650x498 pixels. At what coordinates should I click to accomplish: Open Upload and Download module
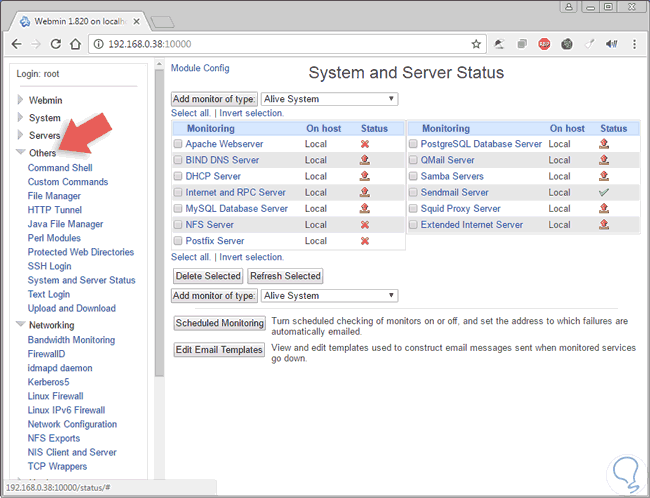tap(72, 309)
